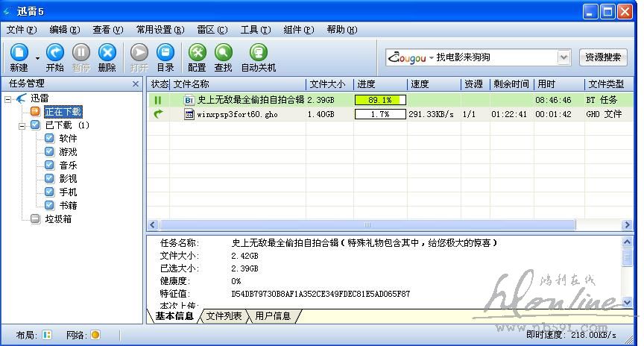Select the winxpsp3fort60.gho download row
This screenshot has width=644, height=346.
pyautogui.click(x=390, y=114)
